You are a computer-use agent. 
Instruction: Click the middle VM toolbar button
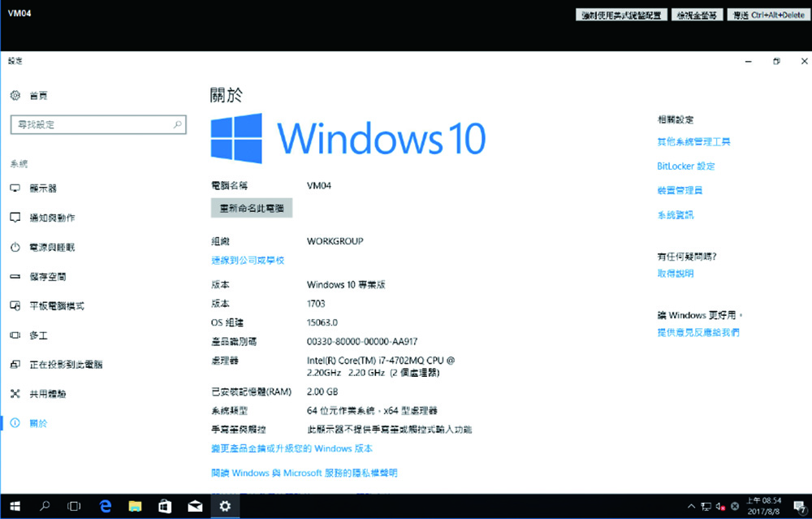697,15
